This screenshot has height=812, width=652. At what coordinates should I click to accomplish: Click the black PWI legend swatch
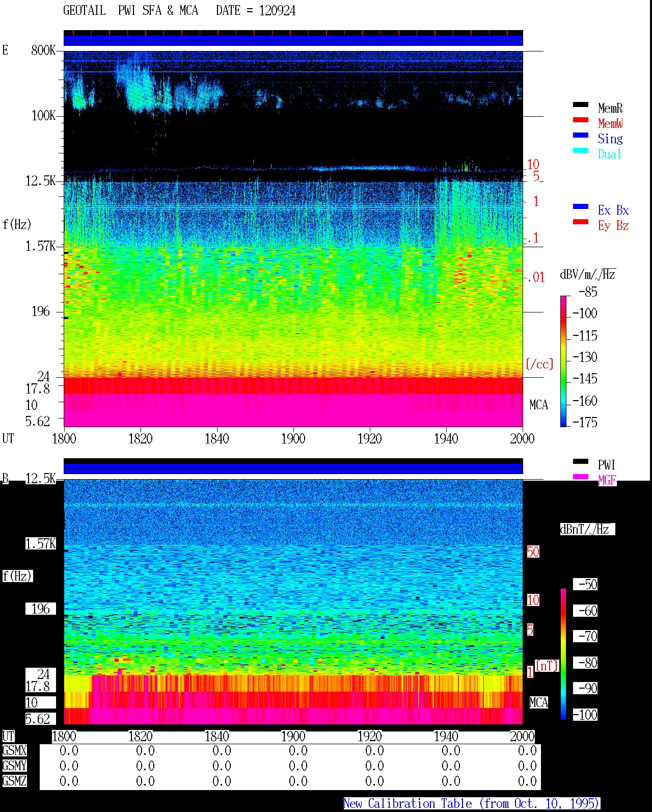tap(580, 461)
